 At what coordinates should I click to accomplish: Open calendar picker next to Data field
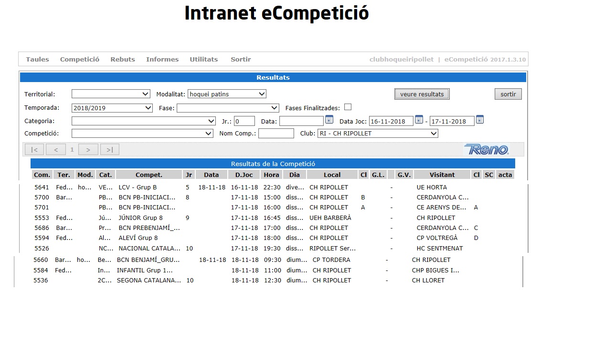point(329,119)
